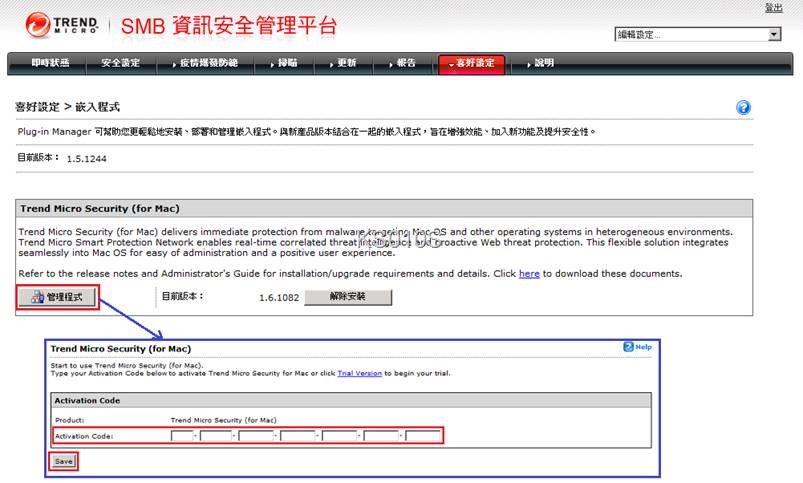The height and width of the screenshot is (483, 803).
Task: Open the blue help question-mark icon
Action: (743, 108)
